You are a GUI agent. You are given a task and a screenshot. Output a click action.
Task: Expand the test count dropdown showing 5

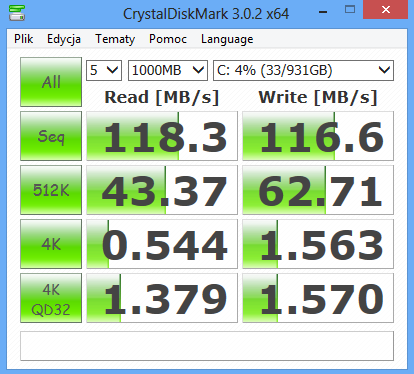click(104, 70)
